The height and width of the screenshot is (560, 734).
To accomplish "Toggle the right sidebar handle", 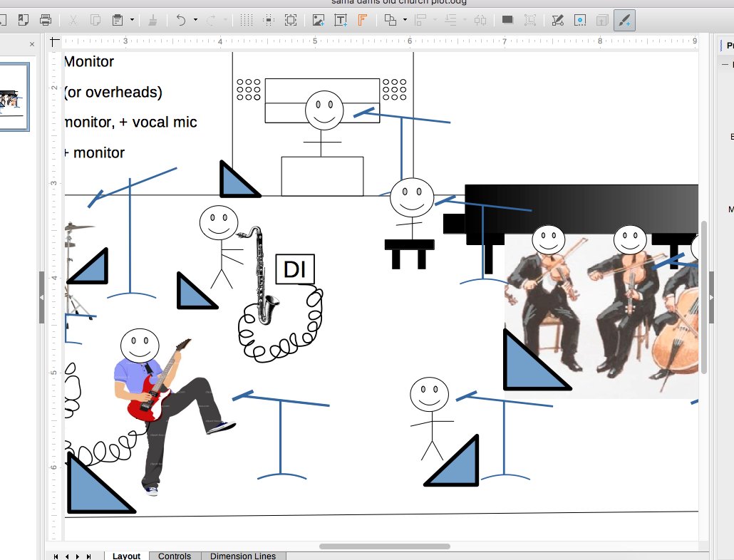I will tap(711, 297).
